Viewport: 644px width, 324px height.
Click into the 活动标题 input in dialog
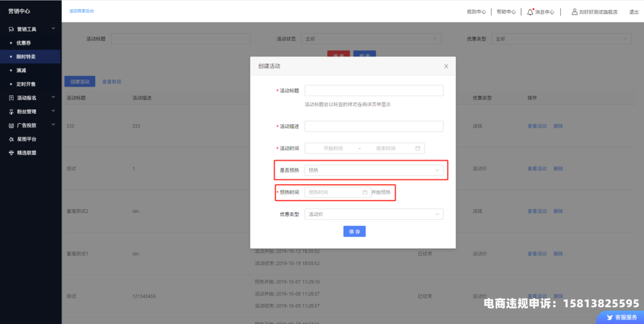click(373, 91)
